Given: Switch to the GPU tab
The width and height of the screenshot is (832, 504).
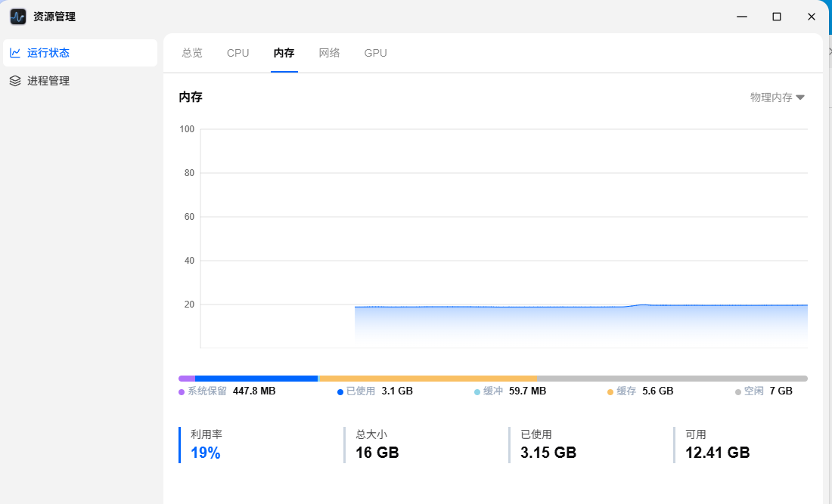Looking at the screenshot, I should pos(375,53).
